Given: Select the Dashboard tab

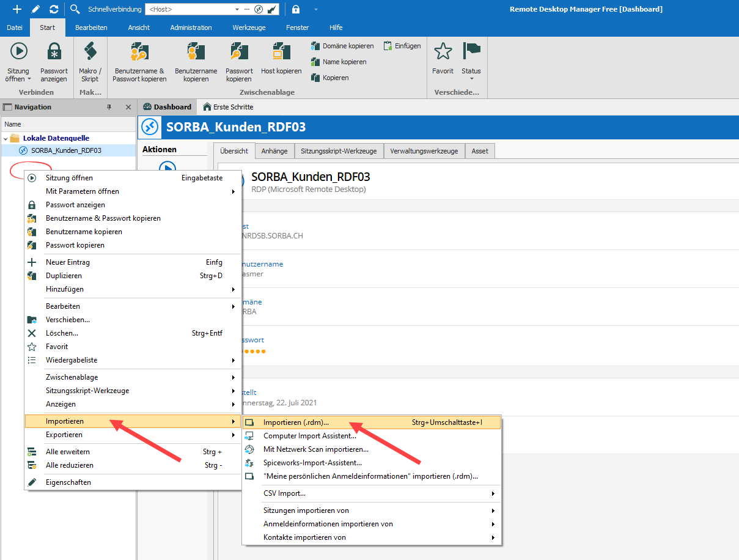Looking at the screenshot, I should tap(167, 107).
